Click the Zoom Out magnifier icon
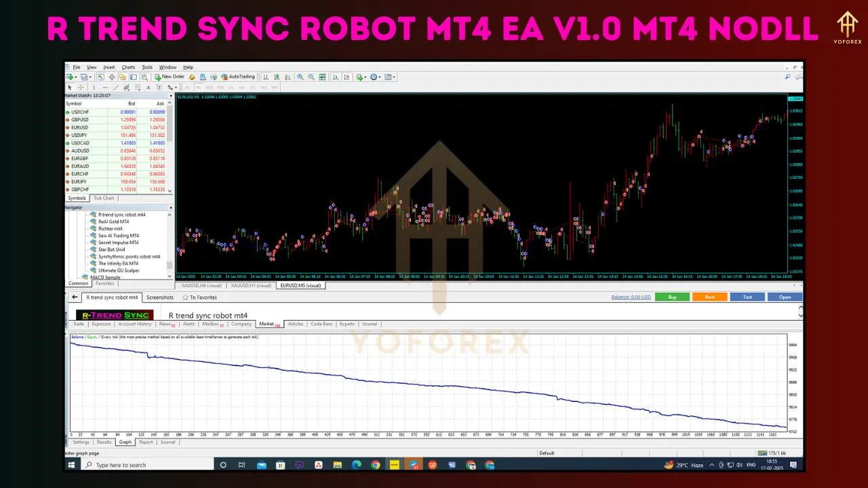The image size is (868, 488). [x=311, y=77]
